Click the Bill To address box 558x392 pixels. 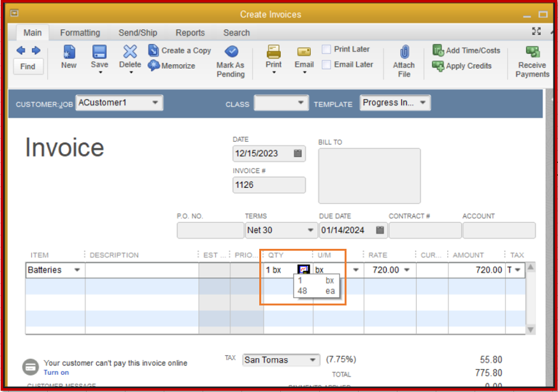[x=369, y=176]
